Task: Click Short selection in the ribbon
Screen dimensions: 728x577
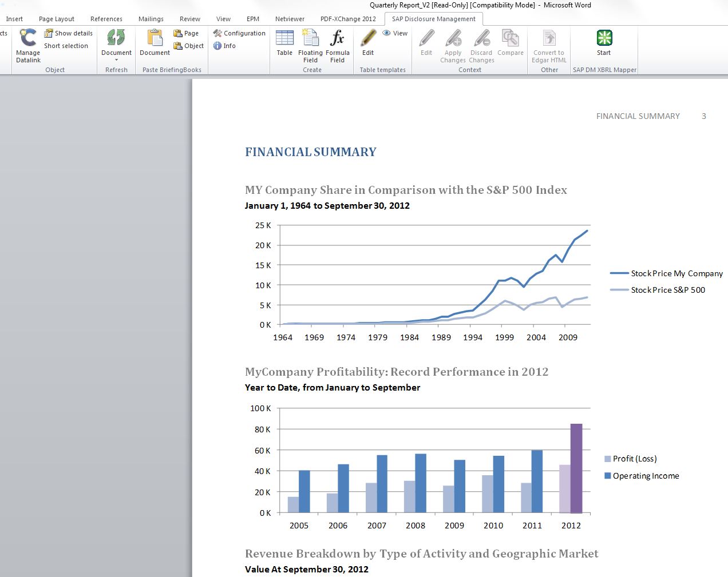Action: tap(66, 46)
